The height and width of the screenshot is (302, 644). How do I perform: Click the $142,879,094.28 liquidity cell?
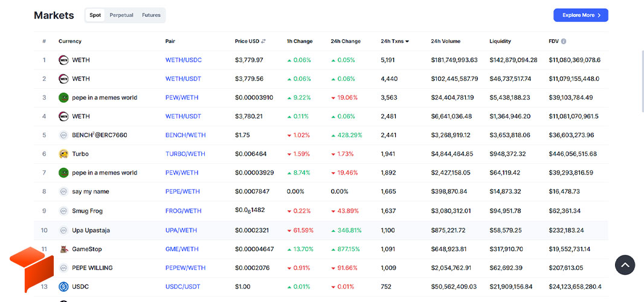pos(514,60)
